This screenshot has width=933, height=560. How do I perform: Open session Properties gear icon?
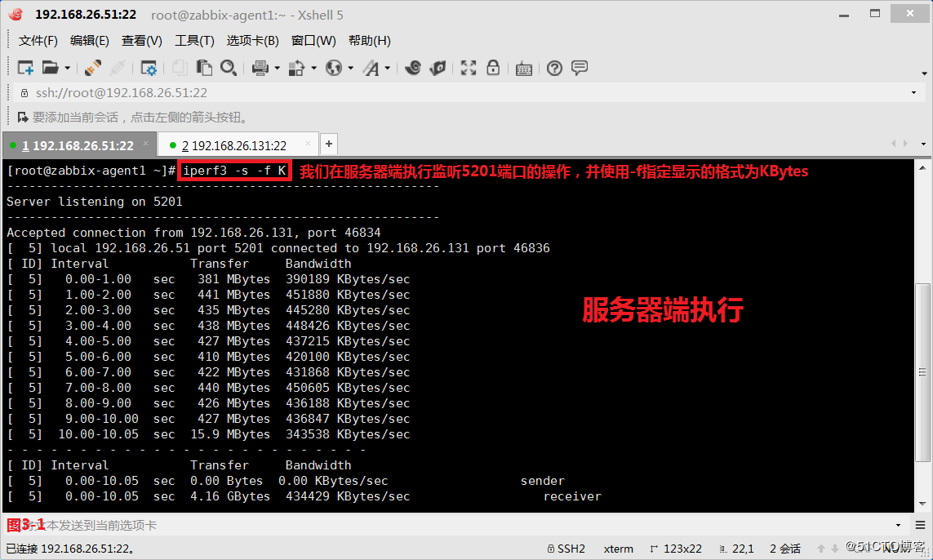tap(149, 68)
